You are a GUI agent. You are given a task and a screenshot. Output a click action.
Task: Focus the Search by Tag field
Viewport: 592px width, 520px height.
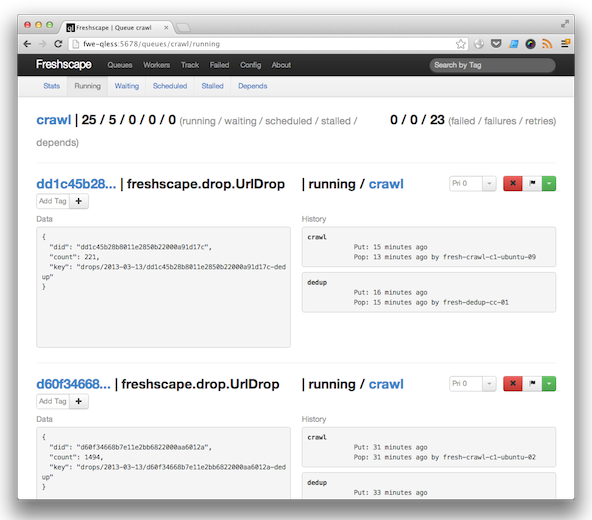click(492, 65)
